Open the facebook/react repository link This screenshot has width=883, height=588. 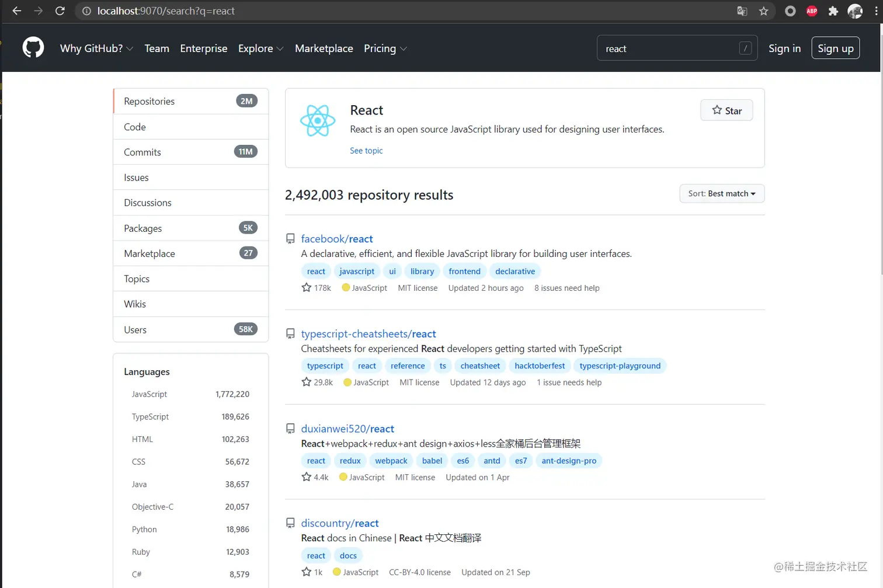[x=337, y=239]
